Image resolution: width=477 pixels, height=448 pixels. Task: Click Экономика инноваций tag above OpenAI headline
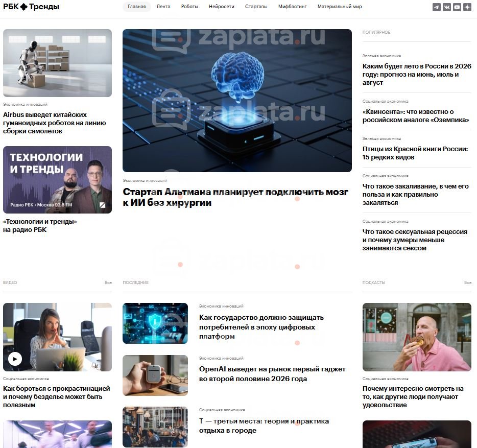221,358
